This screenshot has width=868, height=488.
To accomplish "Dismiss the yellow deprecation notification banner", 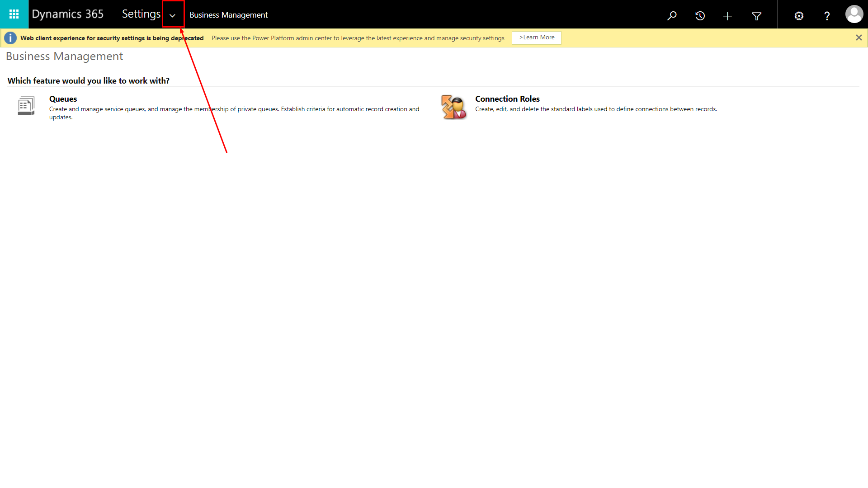I will tap(859, 38).
